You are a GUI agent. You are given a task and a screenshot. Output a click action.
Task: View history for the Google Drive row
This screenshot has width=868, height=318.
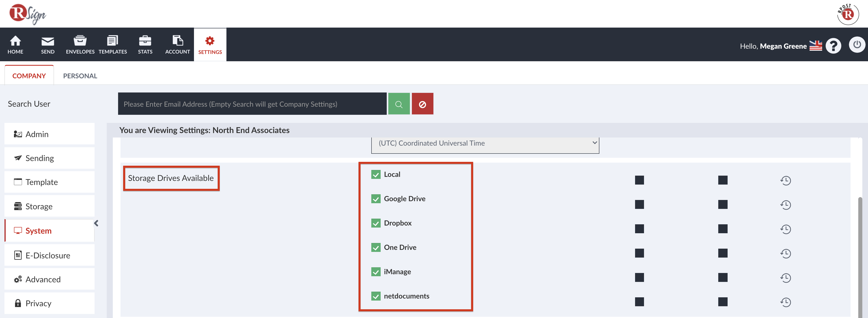785,204
